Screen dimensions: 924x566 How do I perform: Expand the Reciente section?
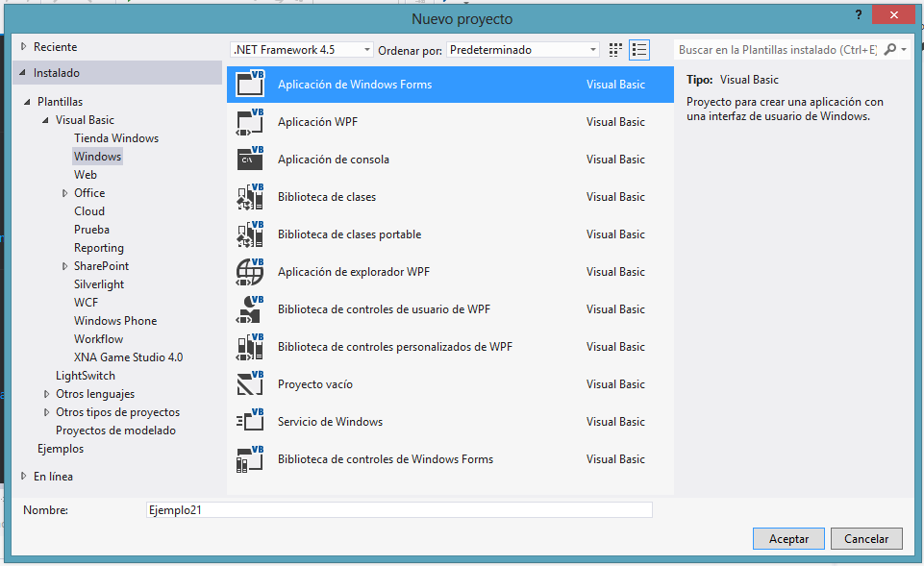24,46
